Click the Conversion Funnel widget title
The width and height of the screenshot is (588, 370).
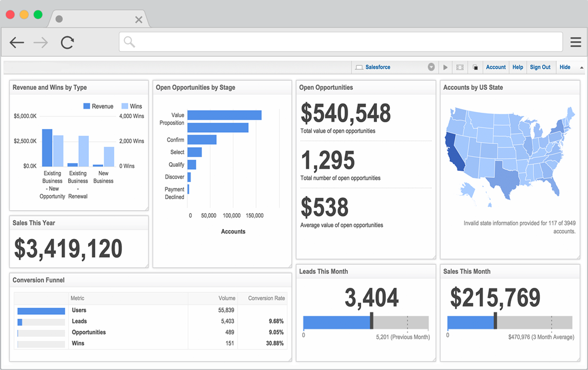pyautogui.click(x=38, y=280)
